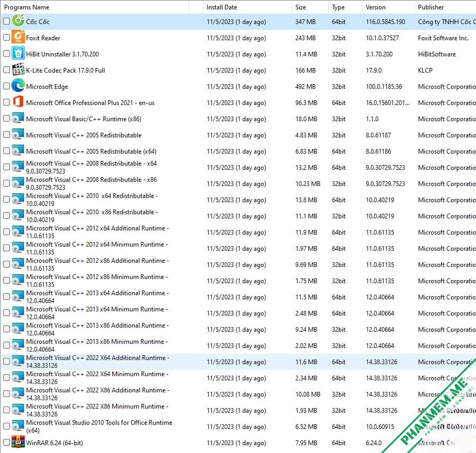The height and width of the screenshot is (453, 476).
Task: Click the 7.95 MB size cell
Action: (x=306, y=443)
